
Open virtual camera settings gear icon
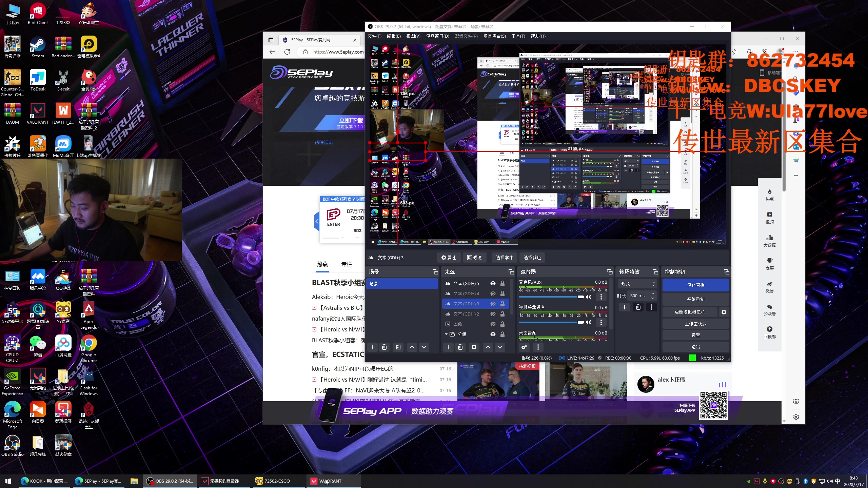(724, 312)
